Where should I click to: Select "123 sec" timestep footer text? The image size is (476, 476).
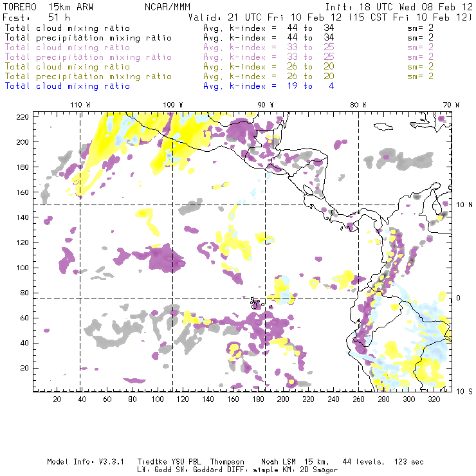click(409, 462)
